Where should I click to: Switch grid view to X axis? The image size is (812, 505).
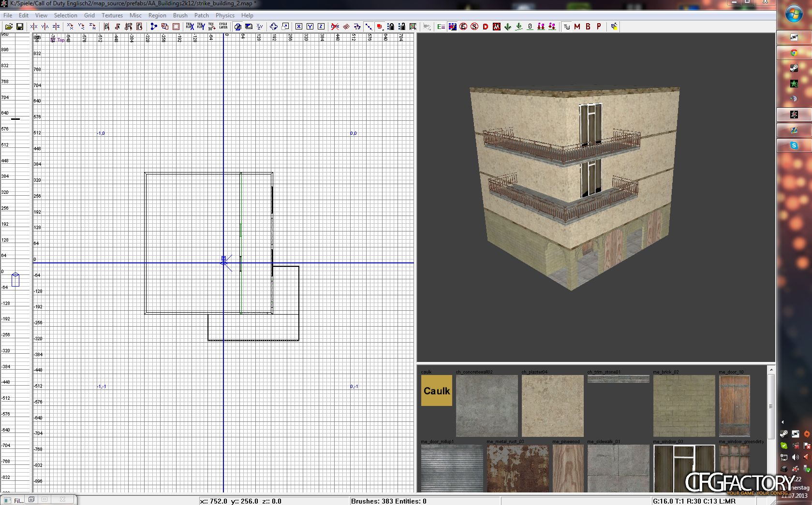(298, 27)
